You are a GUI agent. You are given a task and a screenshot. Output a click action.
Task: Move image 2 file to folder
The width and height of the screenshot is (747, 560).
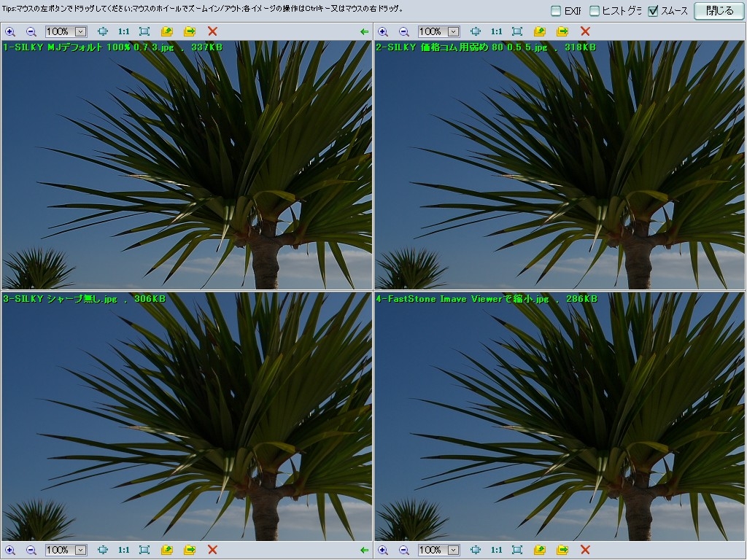[x=562, y=32]
